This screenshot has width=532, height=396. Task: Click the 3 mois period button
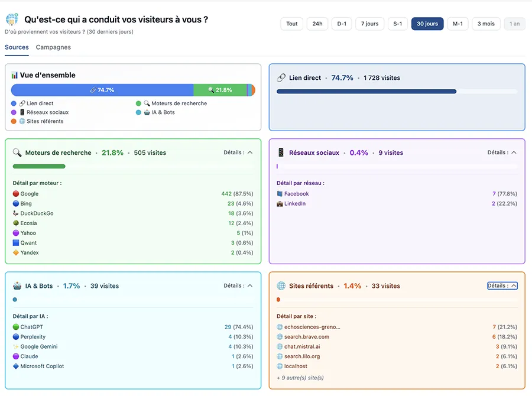coord(486,24)
